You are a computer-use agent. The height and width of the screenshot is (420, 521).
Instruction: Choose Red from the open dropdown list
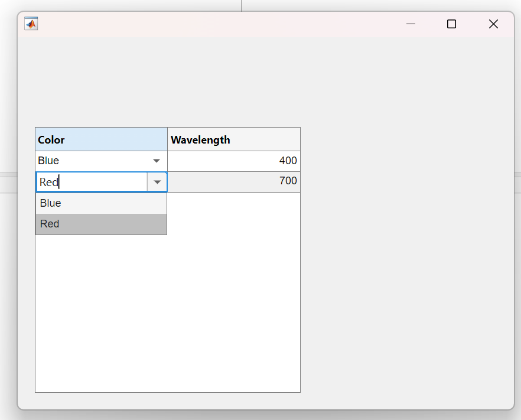[101, 224]
